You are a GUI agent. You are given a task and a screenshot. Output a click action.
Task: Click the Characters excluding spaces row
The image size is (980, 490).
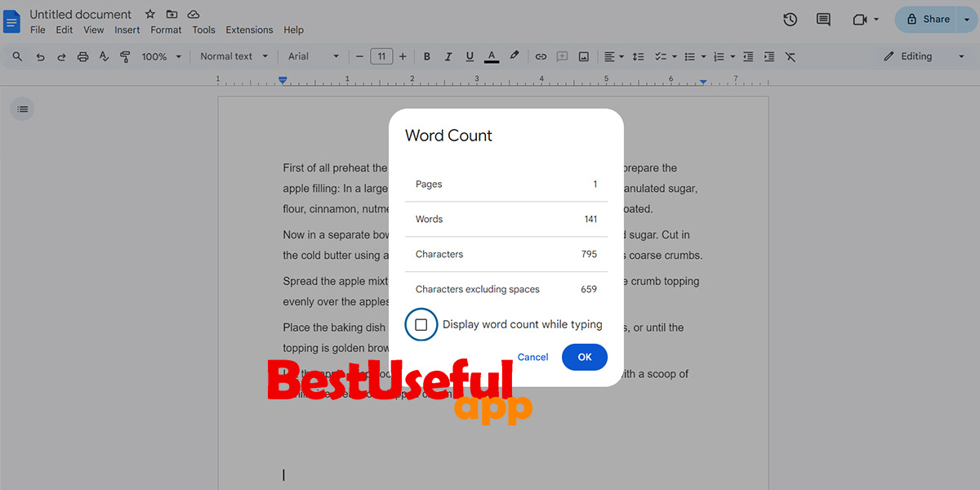coord(506,289)
